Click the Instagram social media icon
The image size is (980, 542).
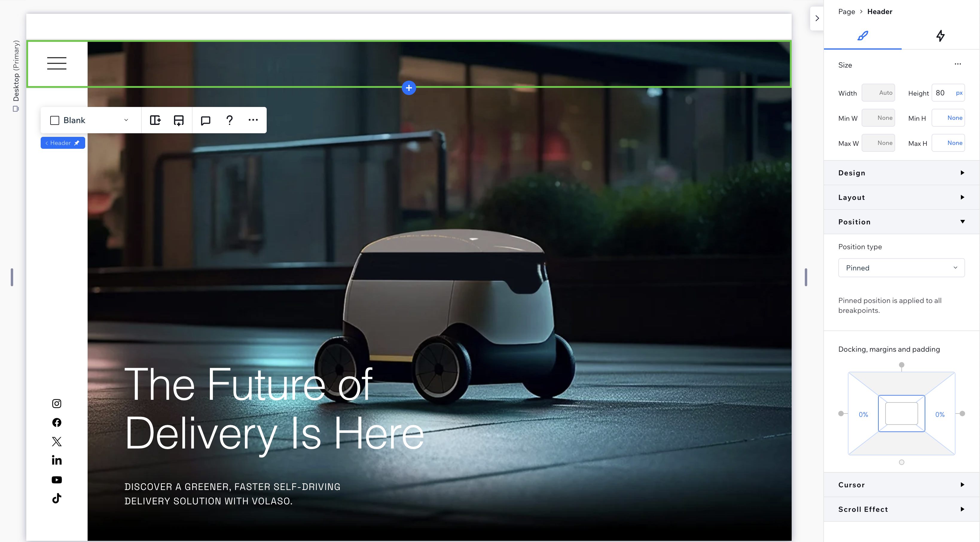tap(57, 403)
